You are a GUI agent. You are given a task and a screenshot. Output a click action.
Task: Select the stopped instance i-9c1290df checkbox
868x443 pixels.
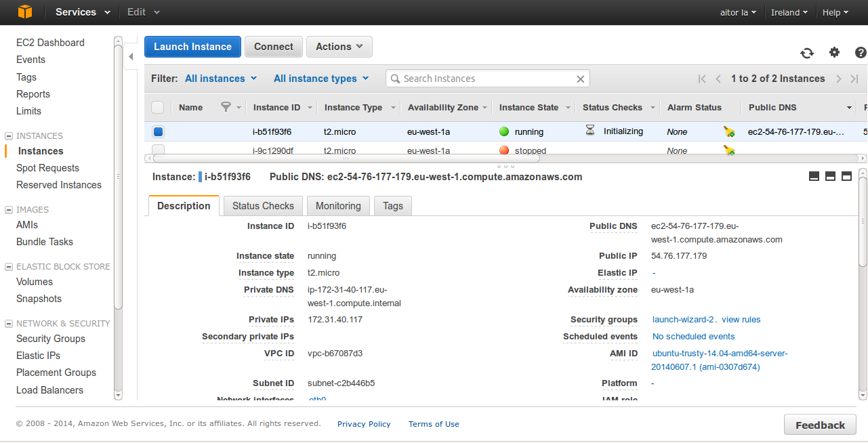(x=158, y=150)
